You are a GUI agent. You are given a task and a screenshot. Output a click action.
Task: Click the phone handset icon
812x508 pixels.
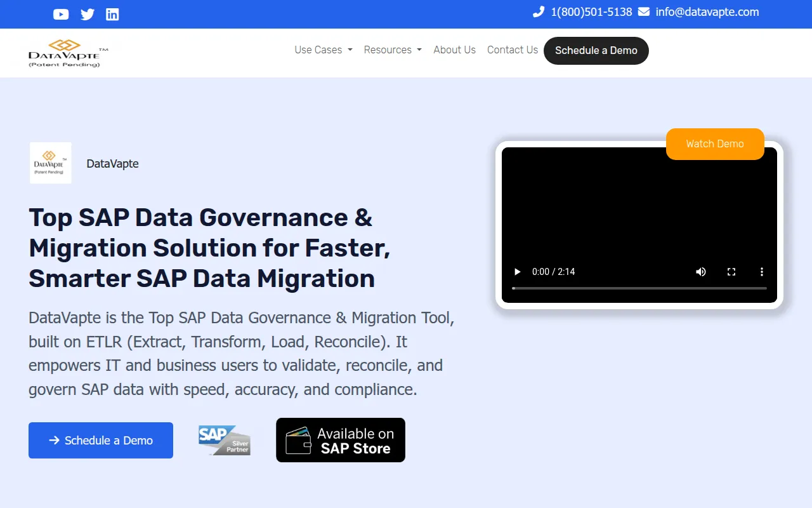coord(539,11)
